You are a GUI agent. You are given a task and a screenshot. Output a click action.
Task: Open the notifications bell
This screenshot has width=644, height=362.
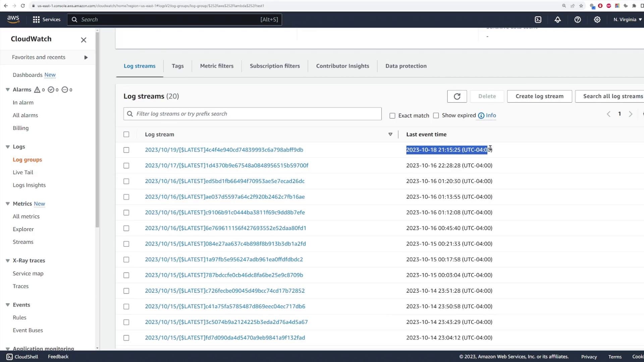click(557, 19)
